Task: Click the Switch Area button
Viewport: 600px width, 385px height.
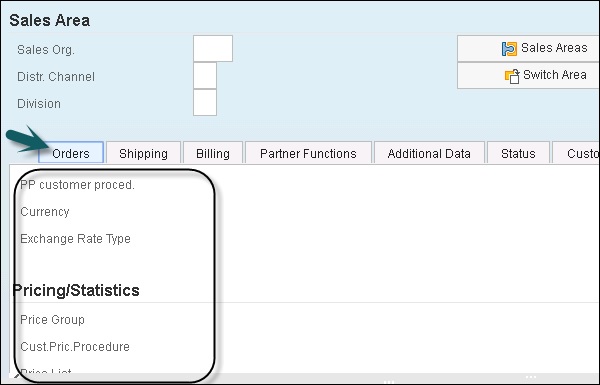Action: [528, 76]
